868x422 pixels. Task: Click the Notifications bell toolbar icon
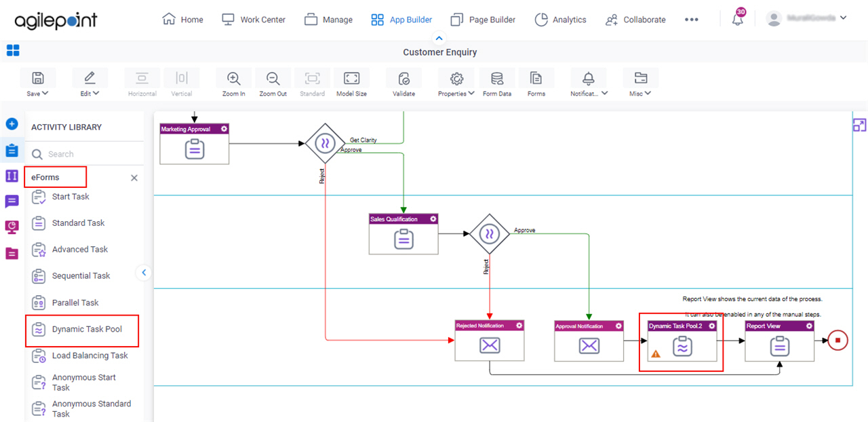coord(589,78)
